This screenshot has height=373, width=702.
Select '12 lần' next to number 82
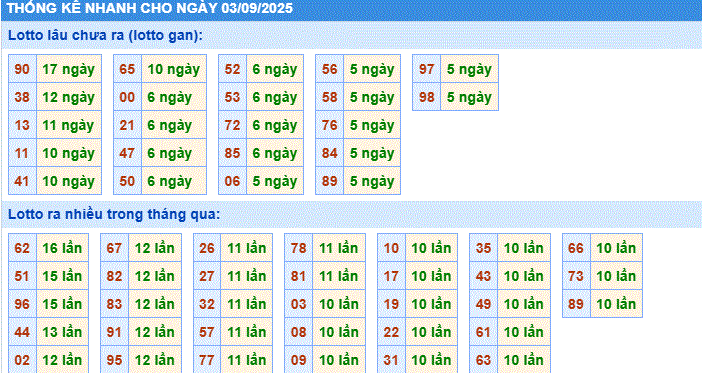click(155, 276)
